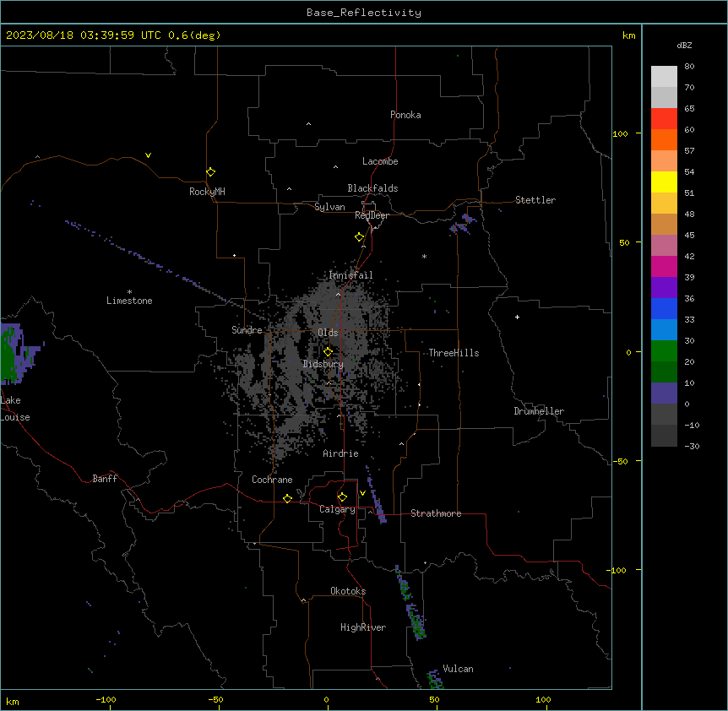This screenshot has height=711, width=728.
Task: Click the km unit label at top right
Action: pos(629,35)
